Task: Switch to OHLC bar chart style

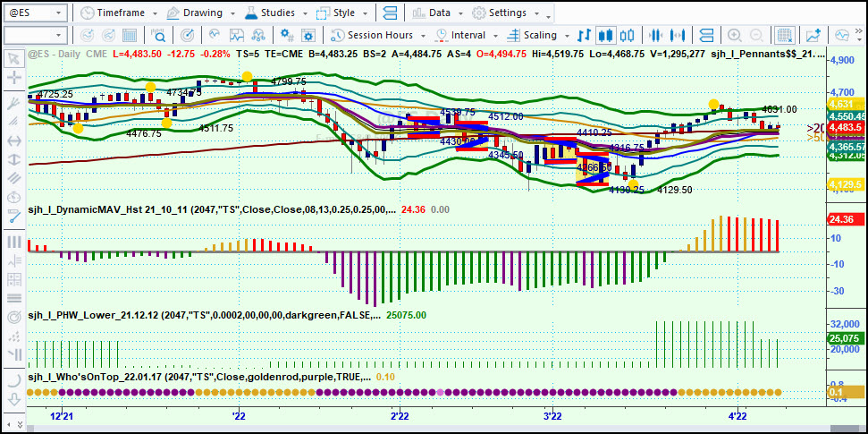Action: click(x=584, y=36)
